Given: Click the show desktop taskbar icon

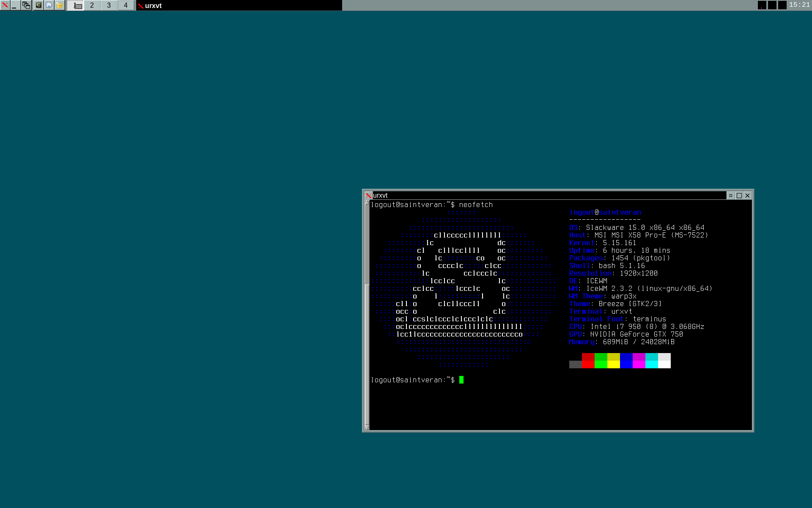Looking at the screenshot, I should [x=15, y=5].
